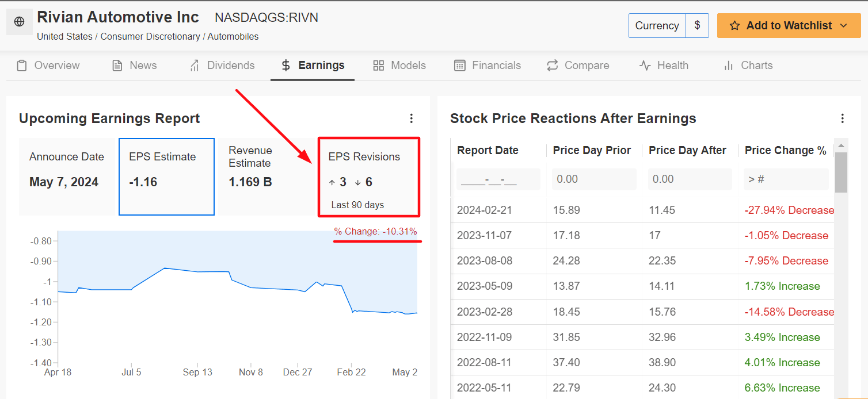
Task: Click the Add to Watchlist button
Action: click(x=789, y=26)
